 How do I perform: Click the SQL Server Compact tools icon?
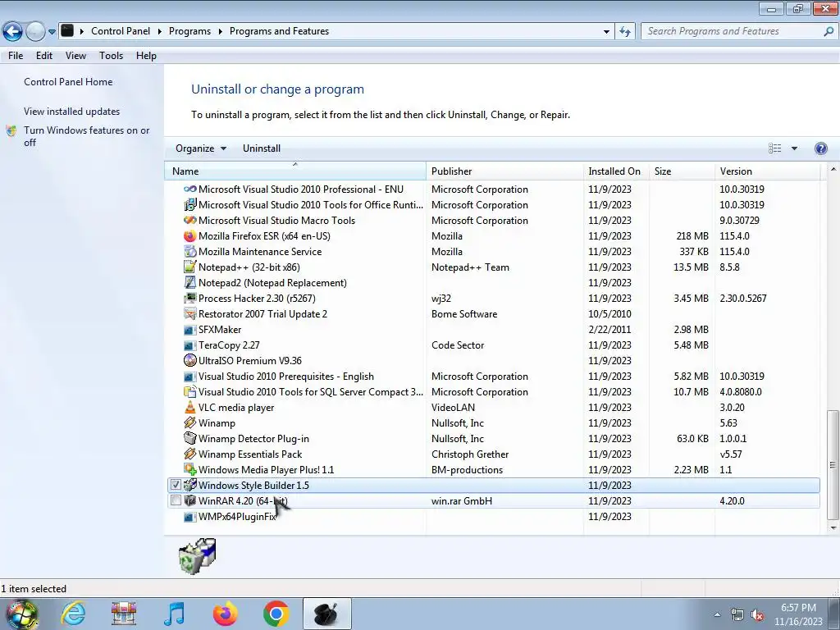point(189,391)
